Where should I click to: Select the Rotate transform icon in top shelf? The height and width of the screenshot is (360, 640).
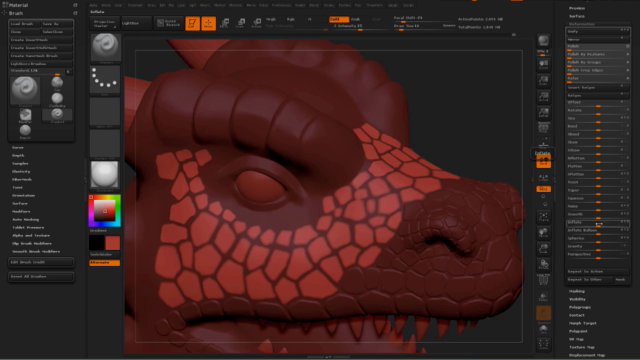coord(257,23)
